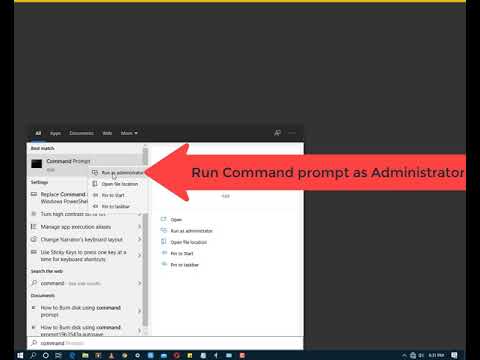Open the Action Center notification icon
Image resolution: width=480 pixels, height=360 pixels.
[454, 355]
